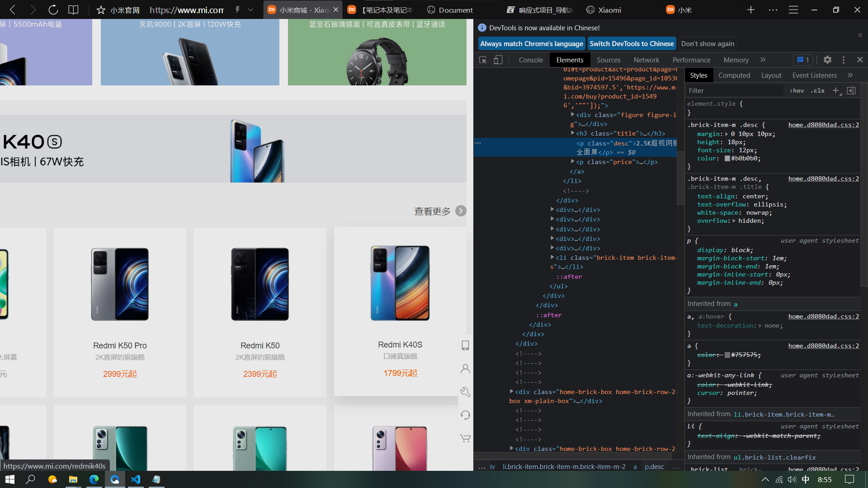
Task: Add a new style rule plus icon
Action: click(x=836, y=90)
